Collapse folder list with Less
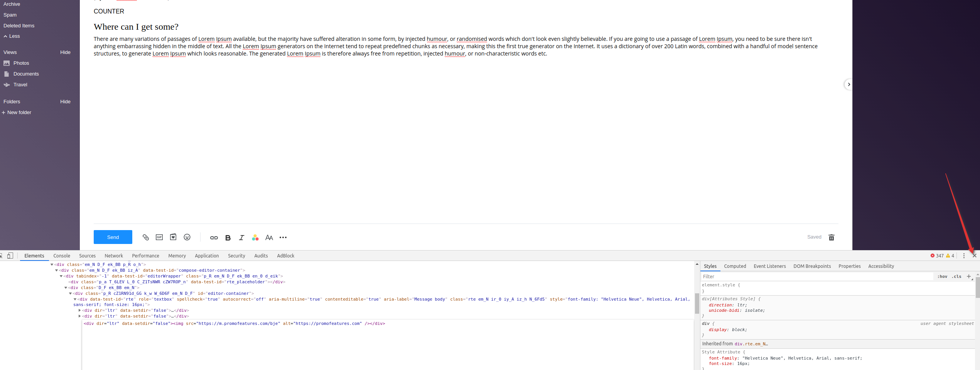Viewport: 980px width, 370px height. tap(12, 36)
